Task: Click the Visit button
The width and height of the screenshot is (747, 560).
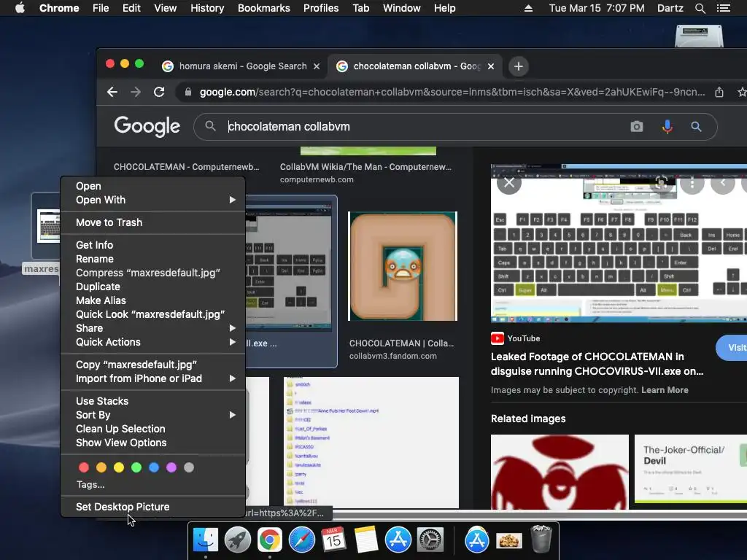Action: [732, 348]
